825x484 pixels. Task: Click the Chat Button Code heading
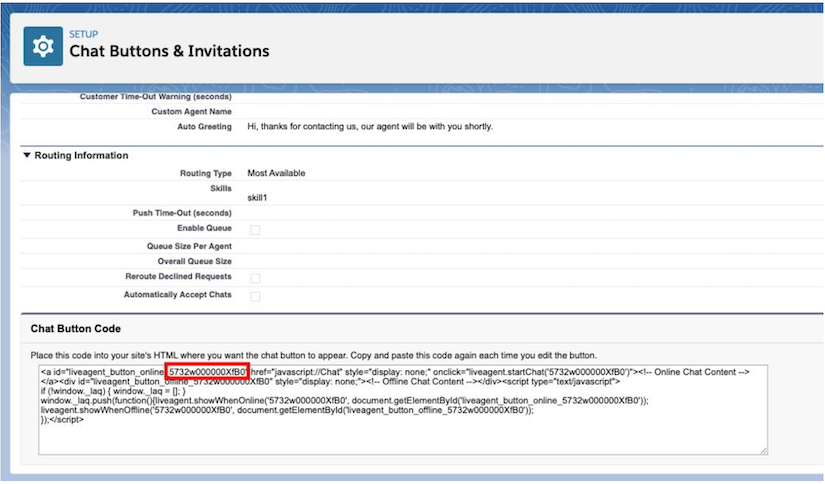[76, 328]
